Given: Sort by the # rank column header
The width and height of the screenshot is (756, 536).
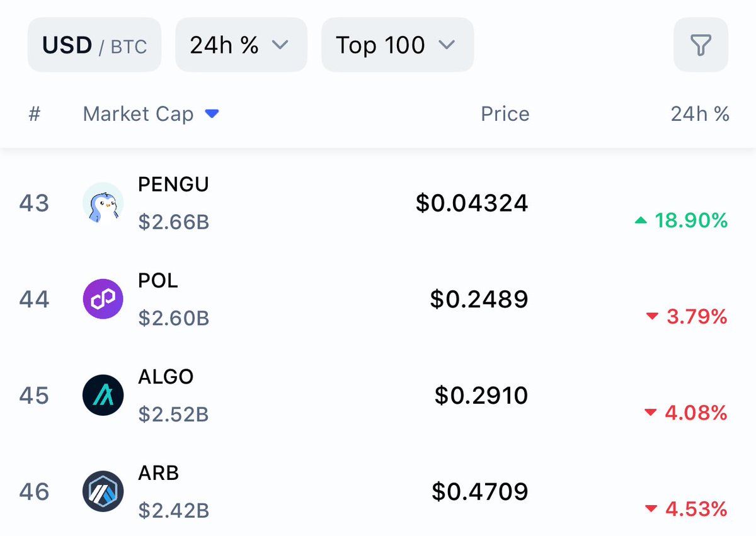Looking at the screenshot, I should tap(35, 114).
